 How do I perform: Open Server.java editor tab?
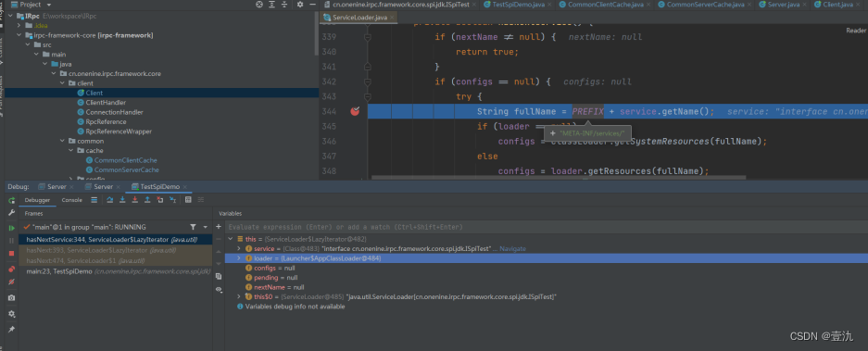784,5
